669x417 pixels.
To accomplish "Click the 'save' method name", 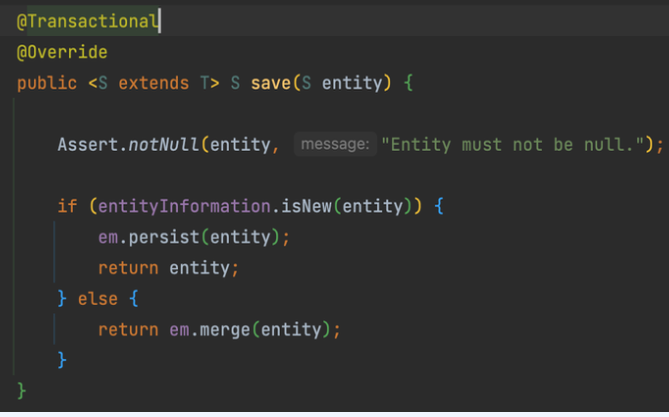I will tap(271, 83).
